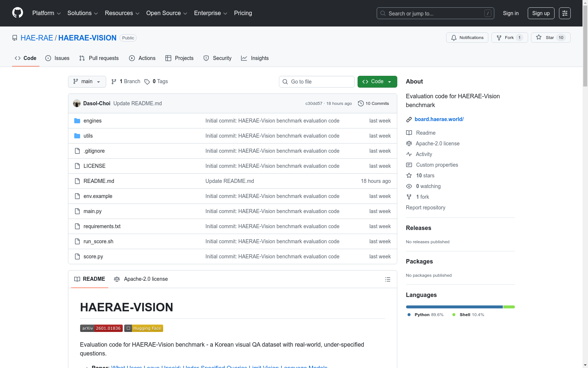Open the Pricing page from top nav
The height and width of the screenshot is (368, 588).
point(243,13)
